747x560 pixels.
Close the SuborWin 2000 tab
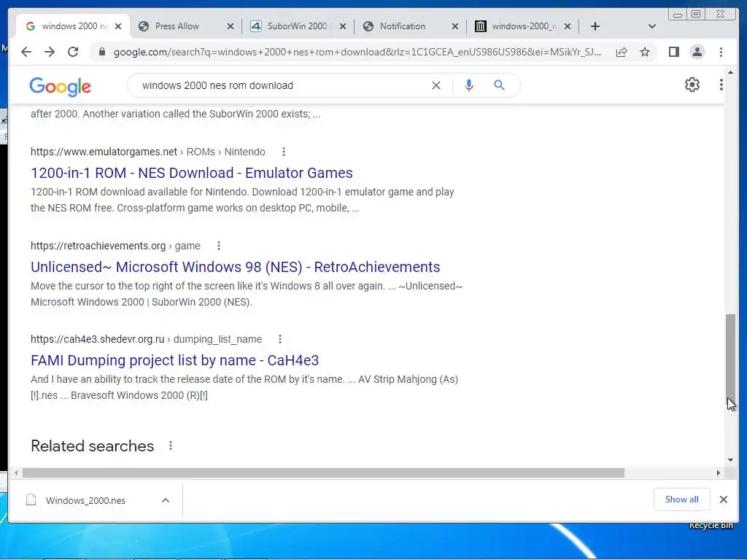click(343, 27)
